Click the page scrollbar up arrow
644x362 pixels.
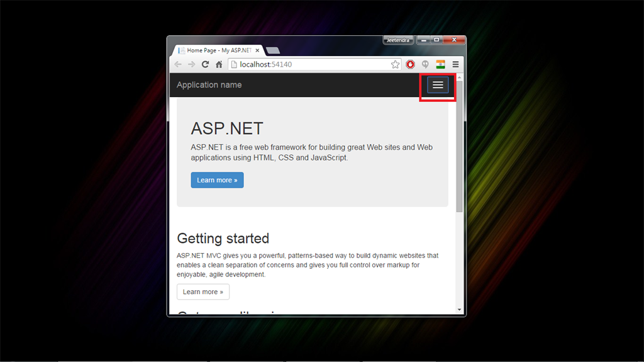pyautogui.click(x=459, y=77)
